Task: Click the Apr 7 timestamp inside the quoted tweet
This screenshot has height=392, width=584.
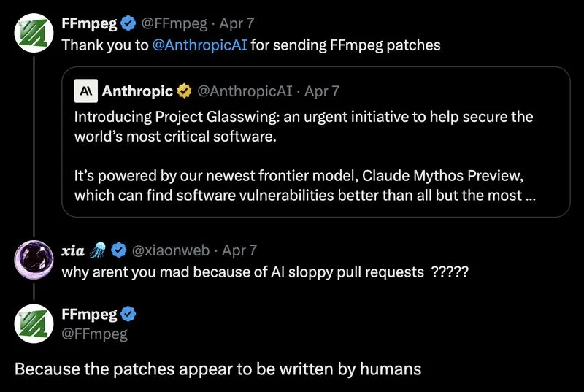Action: pos(321,91)
